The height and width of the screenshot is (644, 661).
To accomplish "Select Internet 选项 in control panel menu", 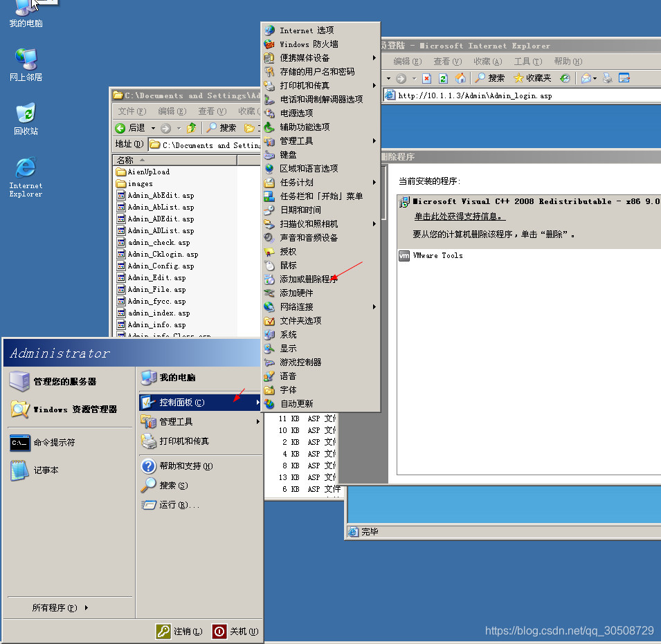I will pos(320,30).
